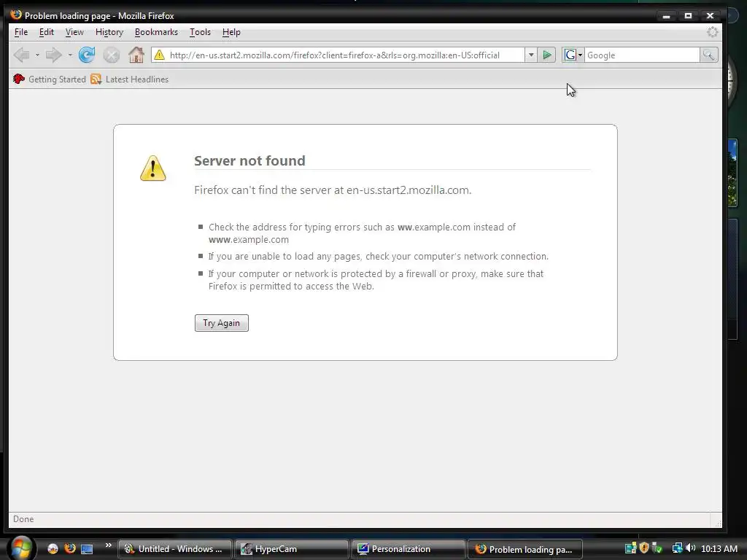This screenshot has height=560, width=747.
Task: Open the back history dropdown arrow
Action: pyautogui.click(x=37, y=55)
